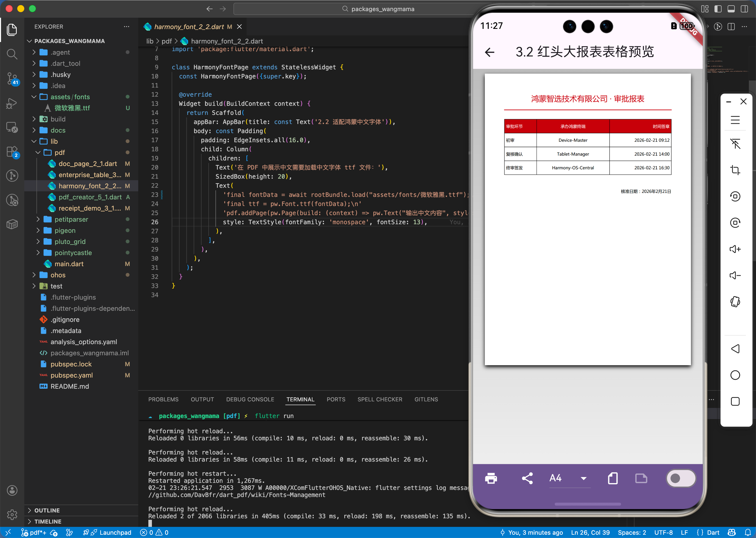Open main.dart in the explorer
Viewport: 756px width, 538px height.
pos(69,264)
